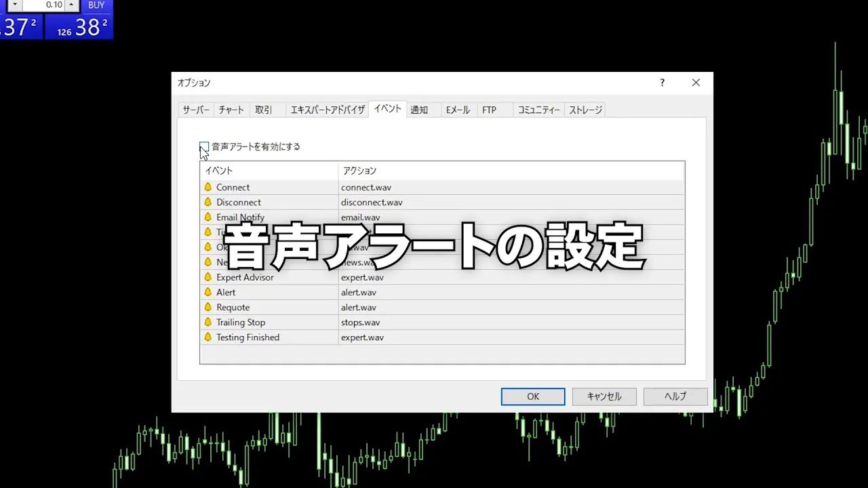Click the イベント column header

point(269,171)
